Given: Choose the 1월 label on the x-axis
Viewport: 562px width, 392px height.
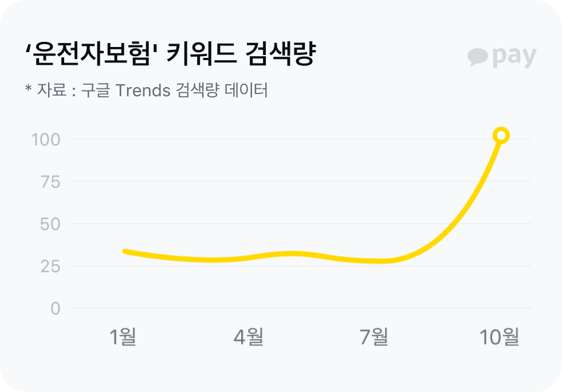Looking at the screenshot, I should (123, 338).
